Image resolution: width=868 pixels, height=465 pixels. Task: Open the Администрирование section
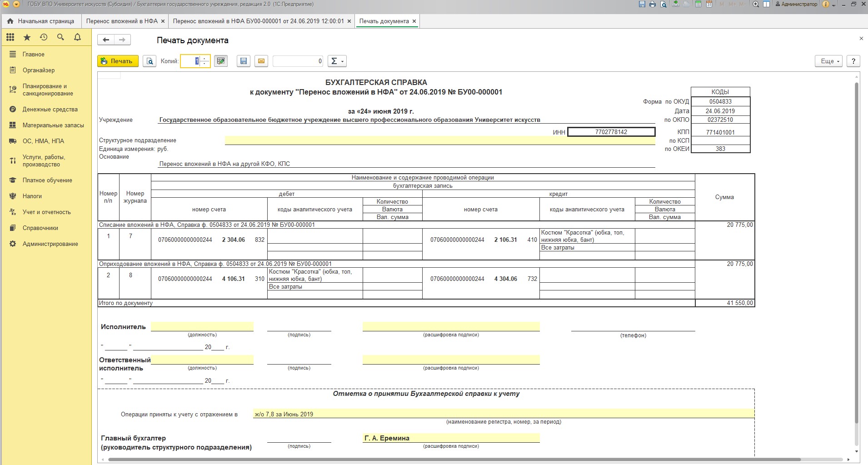pyautogui.click(x=45, y=244)
